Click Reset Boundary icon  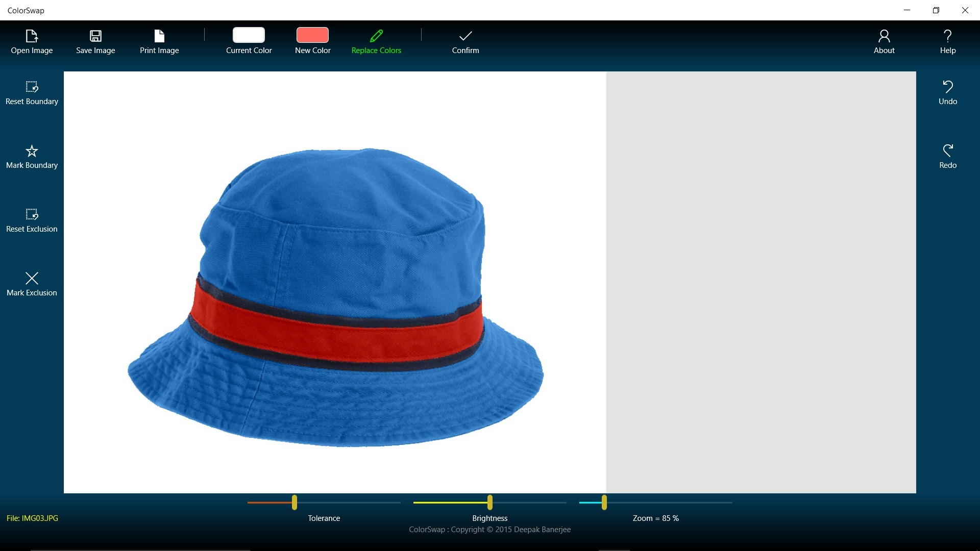[x=32, y=86]
